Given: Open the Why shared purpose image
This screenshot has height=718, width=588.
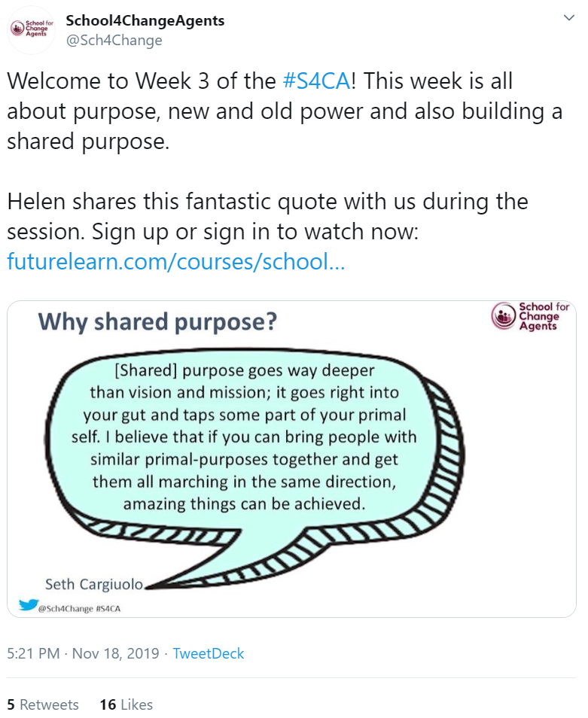Looking at the screenshot, I should (x=291, y=459).
